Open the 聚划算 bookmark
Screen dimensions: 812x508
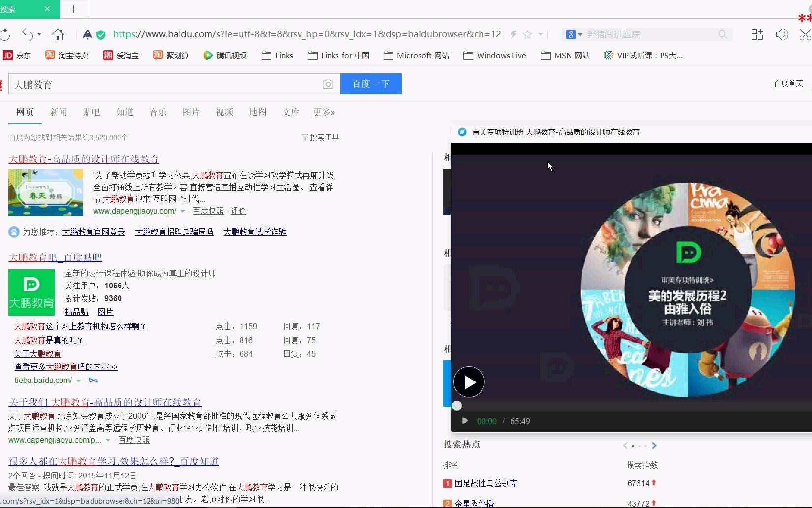click(171, 55)
